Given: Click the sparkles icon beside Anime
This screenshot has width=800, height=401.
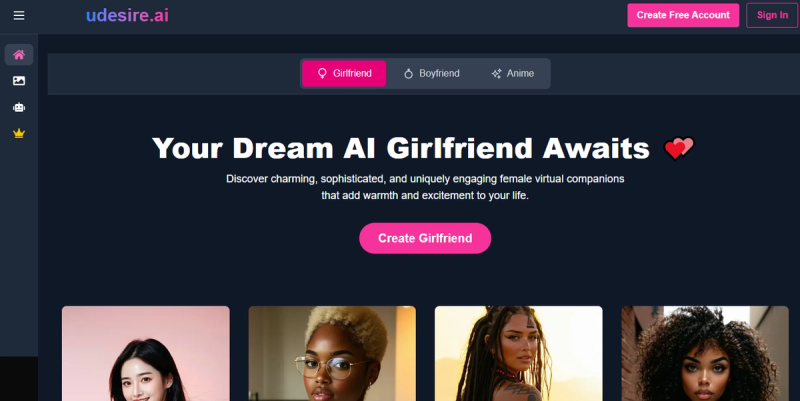Looking at the screenshot, I should coord(496,73).
